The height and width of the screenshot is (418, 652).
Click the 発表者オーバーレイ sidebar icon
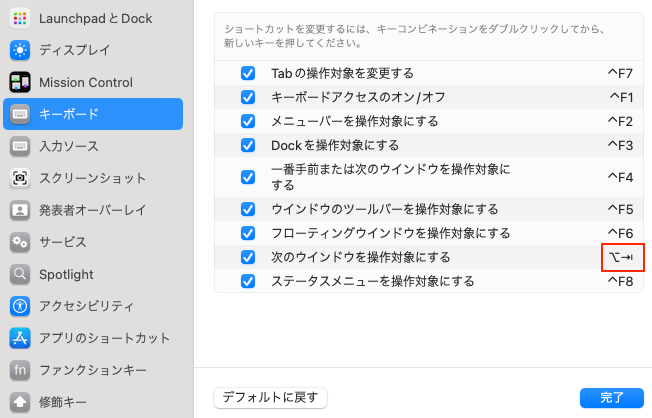21,210
